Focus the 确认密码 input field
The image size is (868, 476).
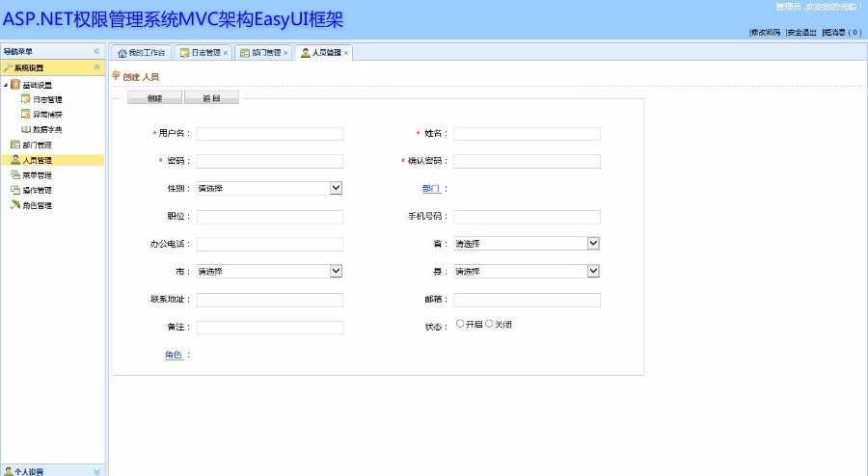(x=527, y=161)
